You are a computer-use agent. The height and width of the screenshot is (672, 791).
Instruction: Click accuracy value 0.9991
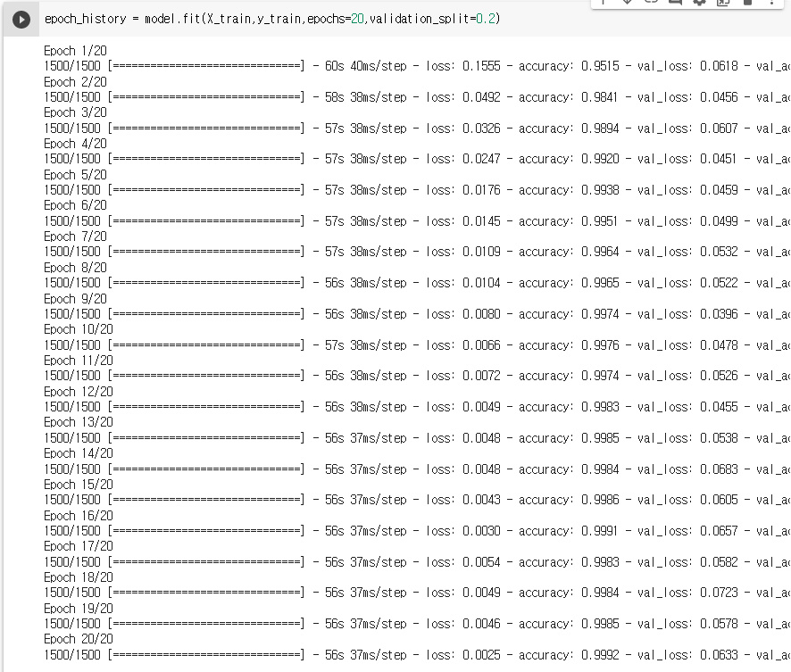(x=599, y=531)
